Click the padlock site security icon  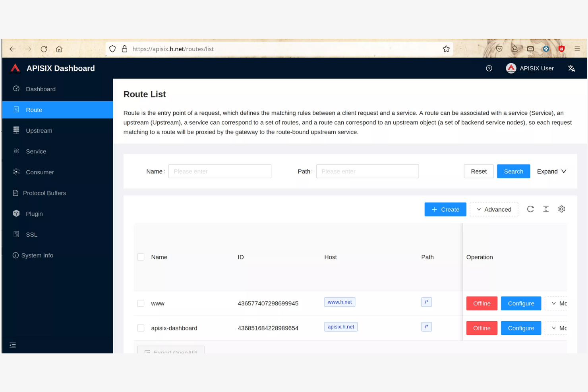coord(124,49)
